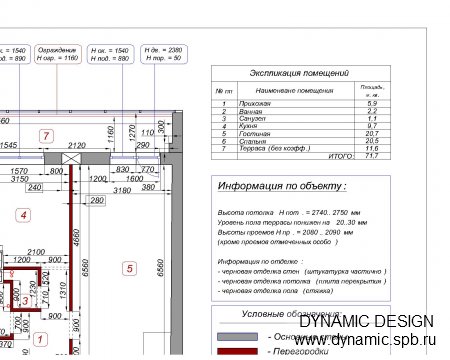Image resolution: width=450 pixels, height=360 pixels.
Task: Click the 'Ограждение Н огр. = 1160' callout
Action: [x=58, y=54]
